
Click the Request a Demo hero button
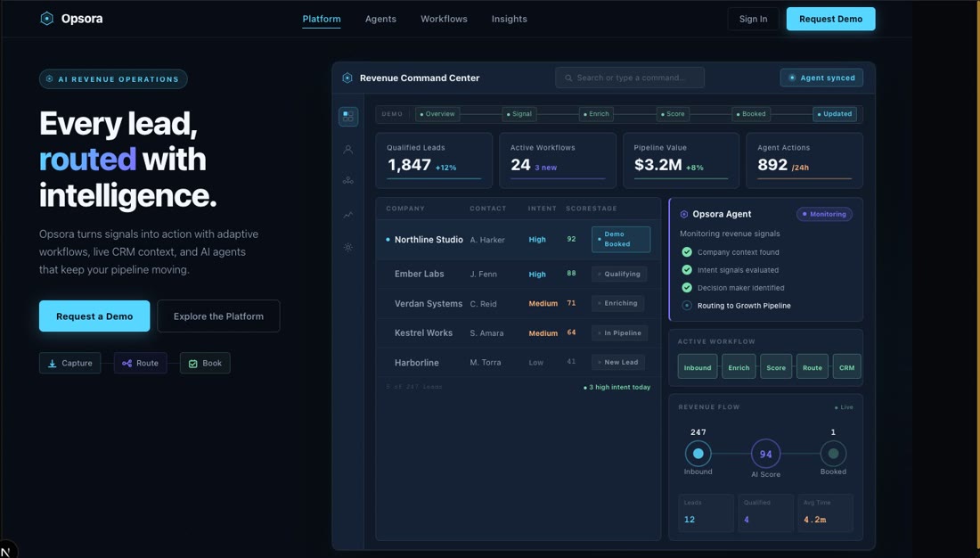click(94, 316)
